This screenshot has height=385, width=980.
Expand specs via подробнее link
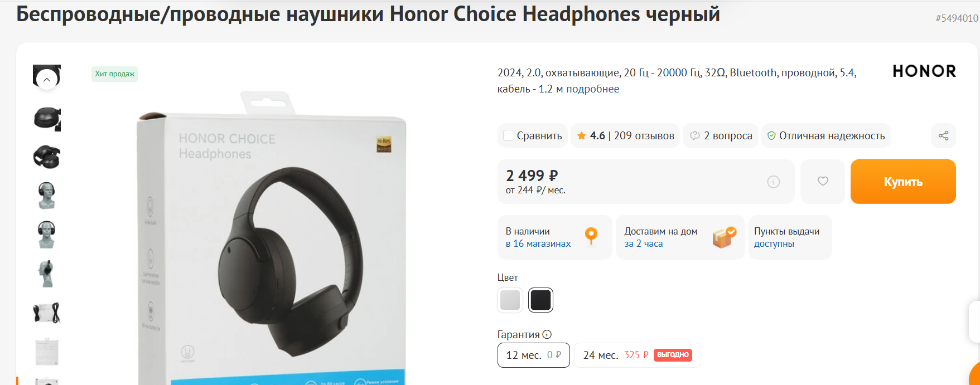point(592,89)
